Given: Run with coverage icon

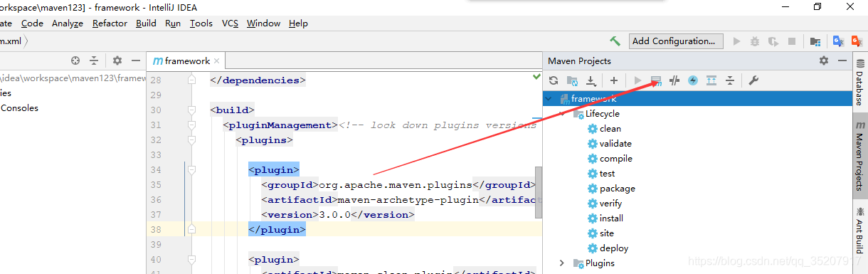Looking at the screenshot, I should (x=773, y=41).
